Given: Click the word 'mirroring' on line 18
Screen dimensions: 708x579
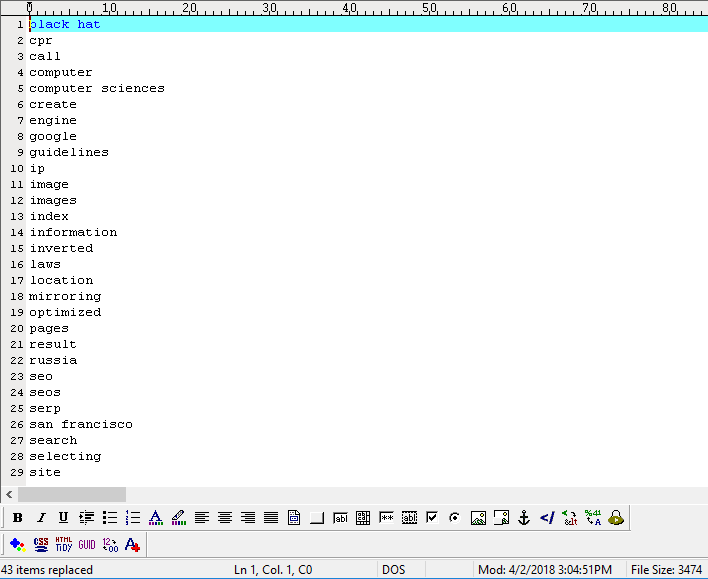Looking at the screenshot, I should click(65, 296).
